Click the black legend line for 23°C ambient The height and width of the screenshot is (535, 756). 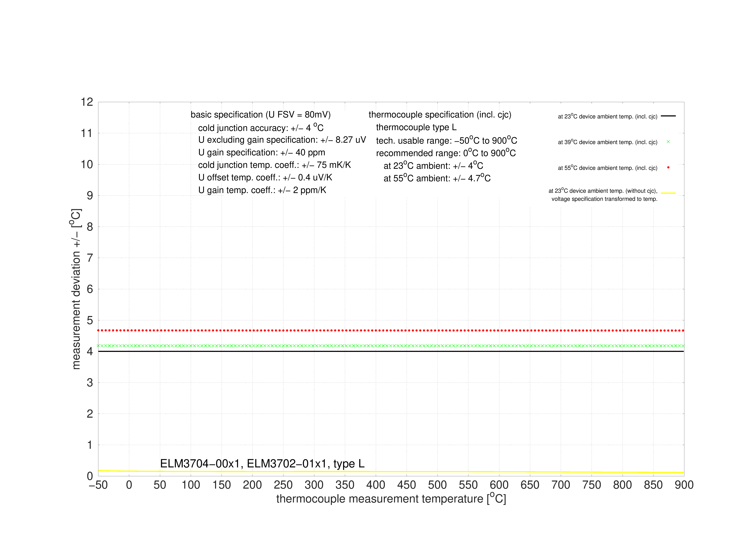(x=668, y=116)
